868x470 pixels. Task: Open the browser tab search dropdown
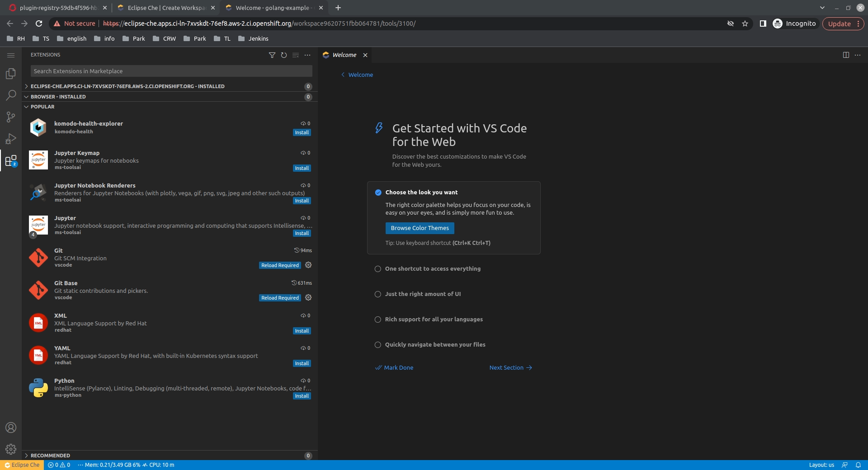click(822, 8)
